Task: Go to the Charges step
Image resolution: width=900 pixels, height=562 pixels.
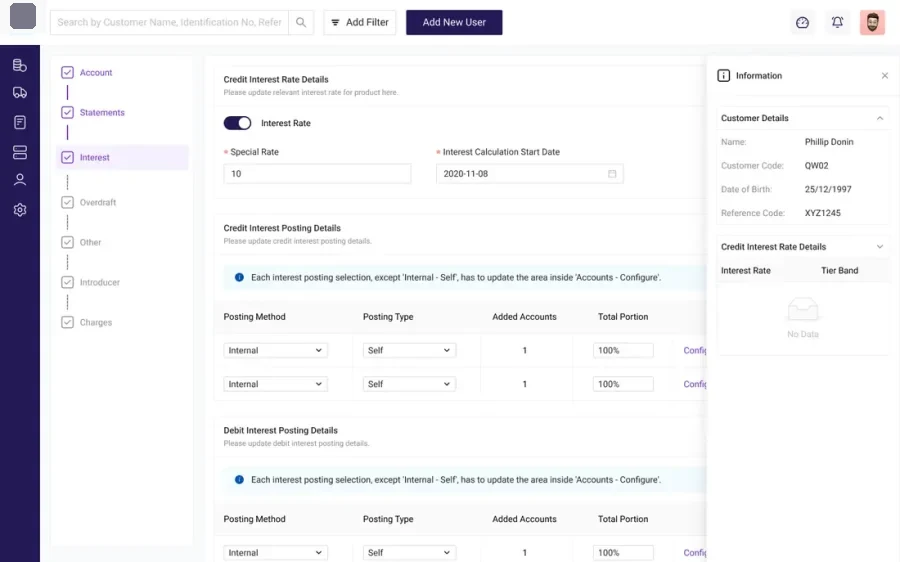Action: (96, 322)
